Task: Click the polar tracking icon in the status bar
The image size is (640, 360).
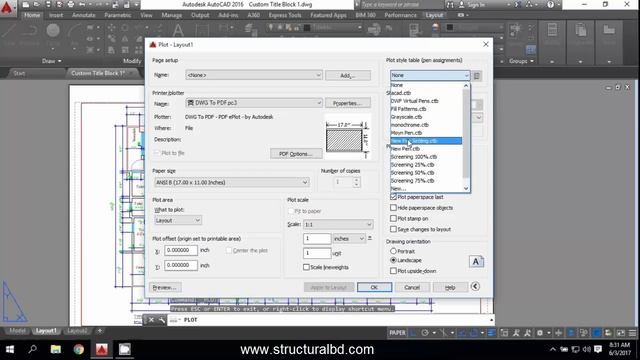Action: (x=425, y=333)
